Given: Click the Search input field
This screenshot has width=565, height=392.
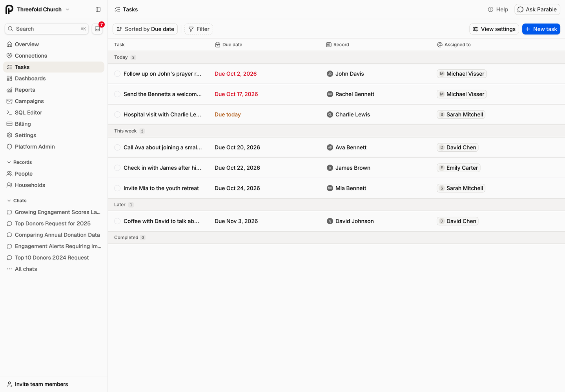Looking at the screenshot, I should (47, 29).
